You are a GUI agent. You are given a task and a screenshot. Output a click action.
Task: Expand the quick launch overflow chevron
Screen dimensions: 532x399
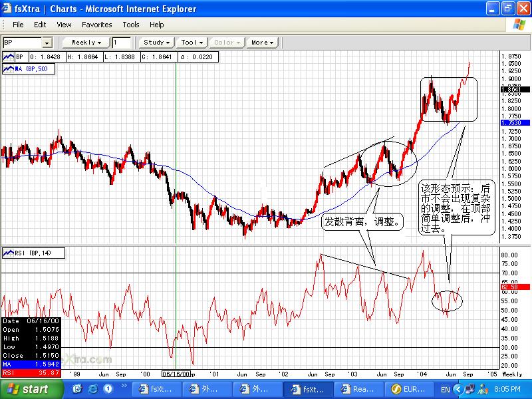124,386
